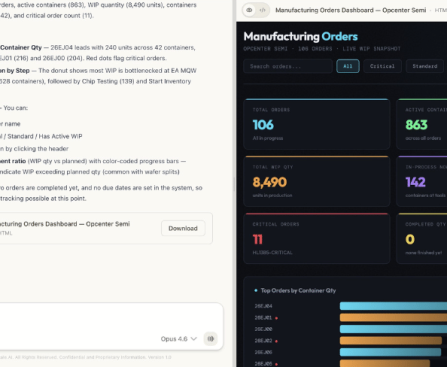447x367 pixels.
Task: Click the Top Orders by Container Qty title
Action: click(x=298, y=291)
